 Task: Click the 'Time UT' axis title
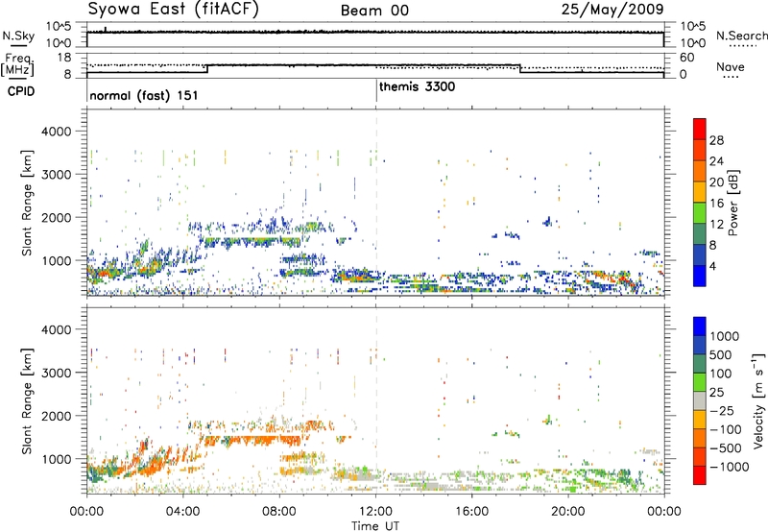pyautogui.click(x=375, y=525)
